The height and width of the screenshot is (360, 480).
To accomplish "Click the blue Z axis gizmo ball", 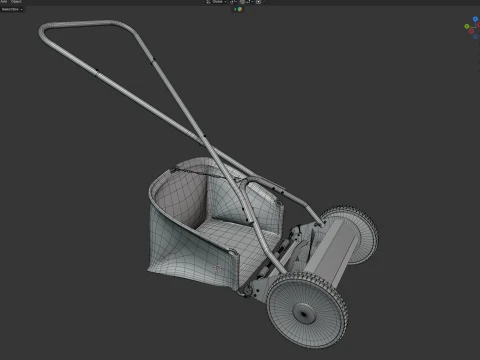I will tap(475, 19).
